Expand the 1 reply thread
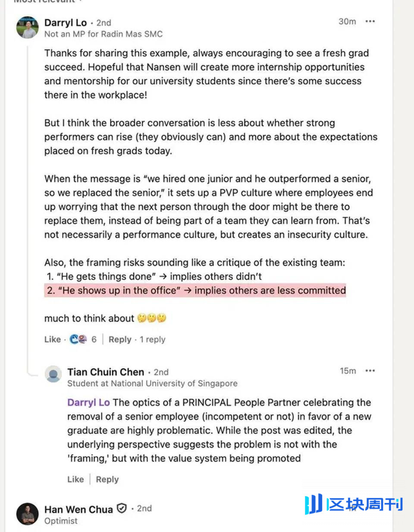414x532 pixels. click(x=152, y=339)
